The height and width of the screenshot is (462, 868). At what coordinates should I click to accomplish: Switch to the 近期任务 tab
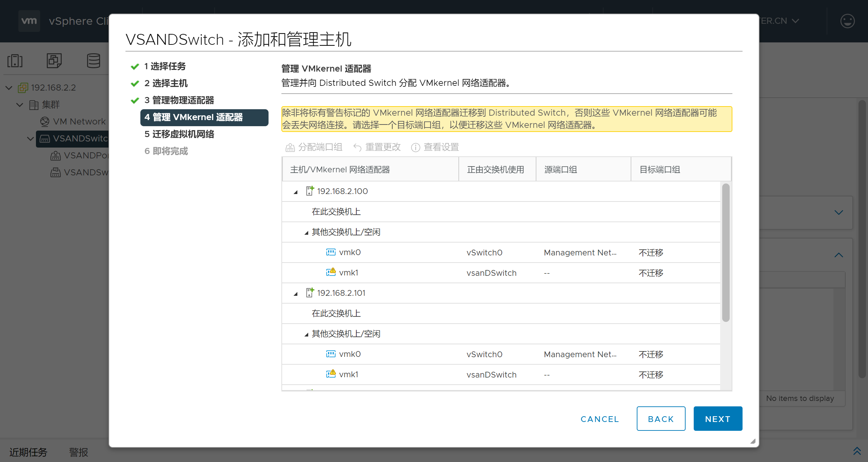click(28, 452)
